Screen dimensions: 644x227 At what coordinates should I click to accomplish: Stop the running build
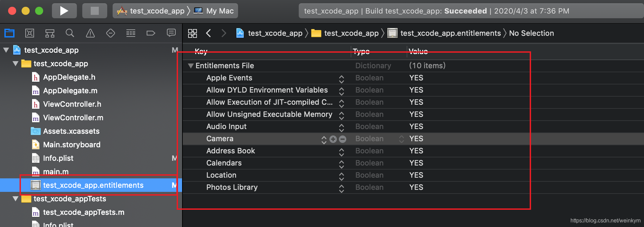tap(95, 11)
